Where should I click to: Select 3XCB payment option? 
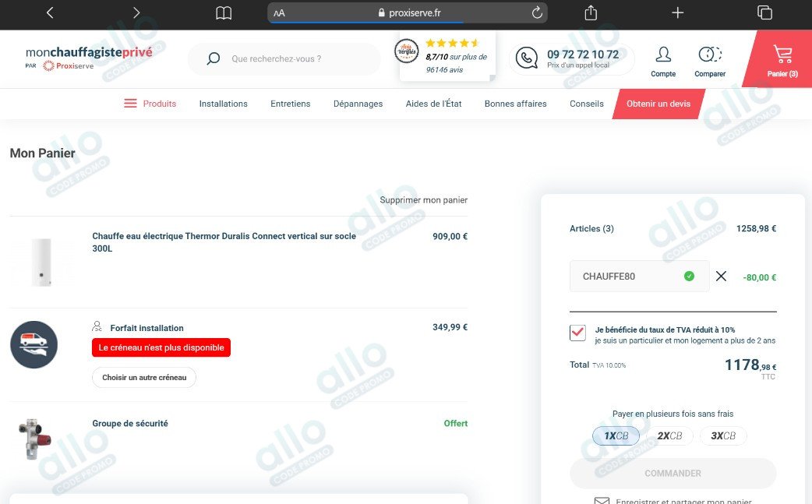point(723,435)
